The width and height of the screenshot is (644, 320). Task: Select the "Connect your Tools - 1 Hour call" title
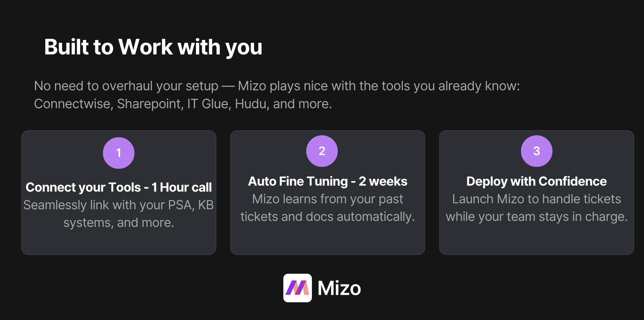119,187
